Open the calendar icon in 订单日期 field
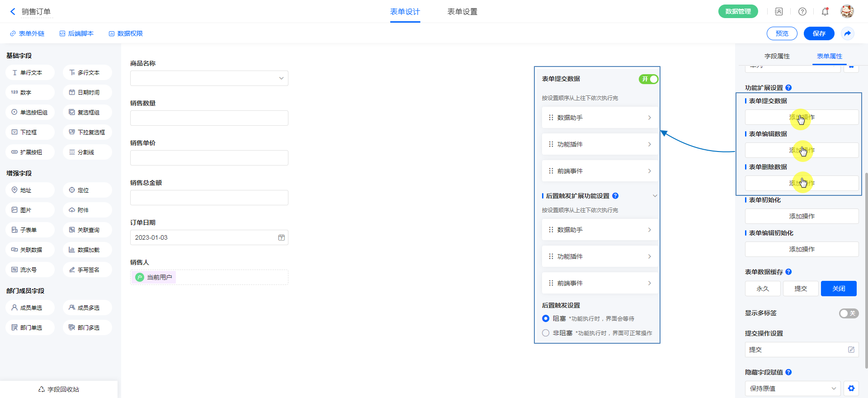 [281, 237]
